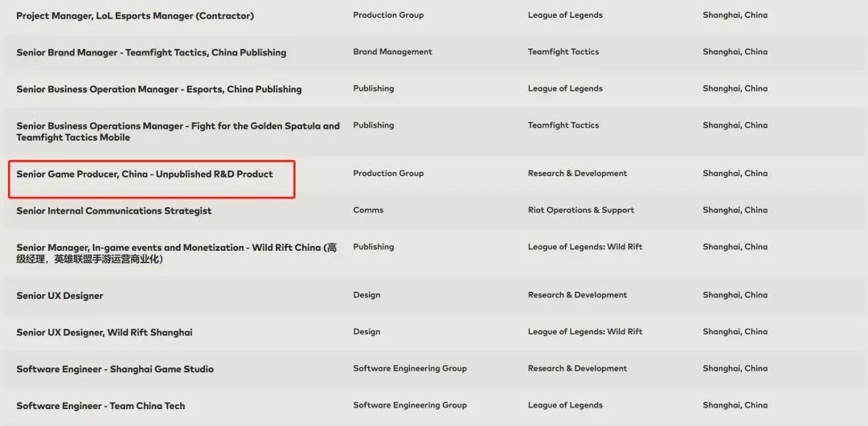Open the Software Engineer - Team China Tech job

[100, 405]
